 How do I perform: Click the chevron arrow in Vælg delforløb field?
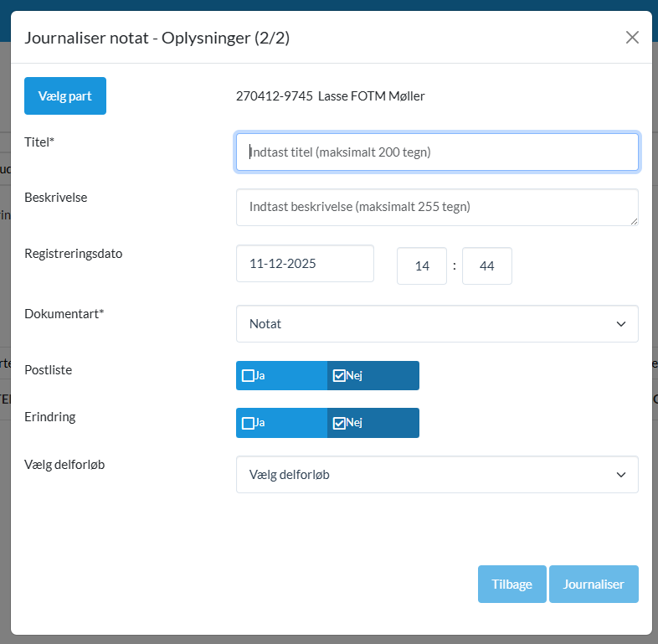pos(620,475)
